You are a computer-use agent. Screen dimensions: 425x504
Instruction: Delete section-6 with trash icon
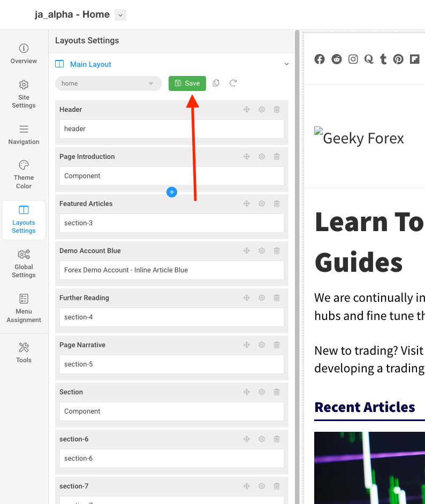[277, 439]
